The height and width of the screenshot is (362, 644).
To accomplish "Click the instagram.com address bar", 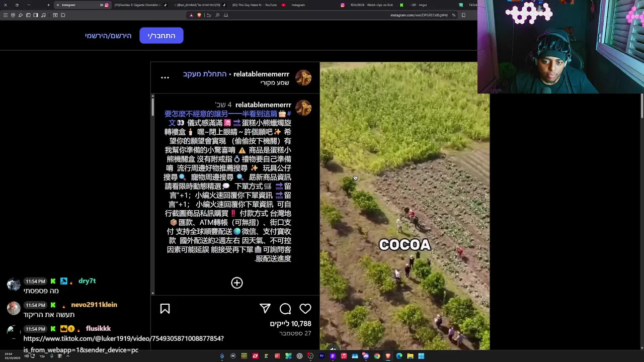I will pyautogui.click(x=420, y=15).
